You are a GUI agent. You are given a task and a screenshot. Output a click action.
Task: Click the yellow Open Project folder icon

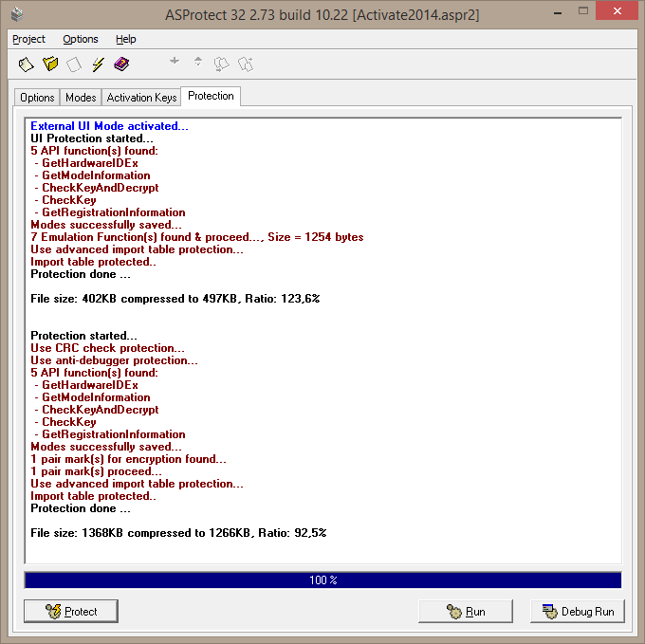tap(50, 64)
